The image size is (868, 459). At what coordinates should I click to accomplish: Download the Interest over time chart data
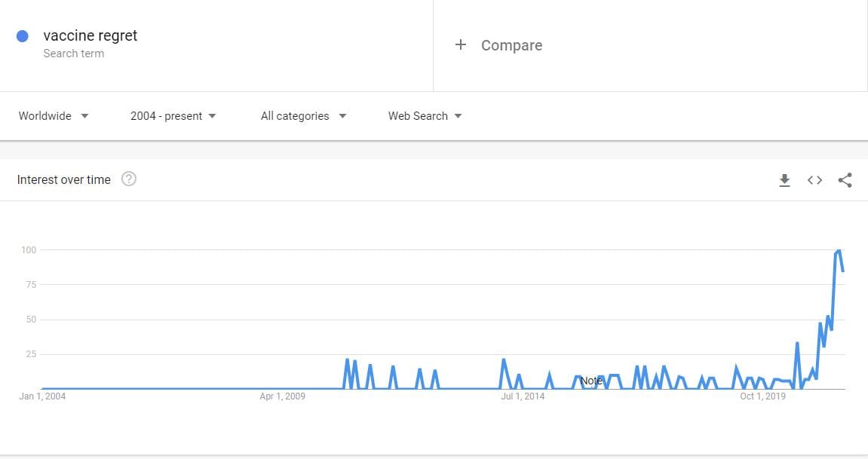tap(784, 180)
